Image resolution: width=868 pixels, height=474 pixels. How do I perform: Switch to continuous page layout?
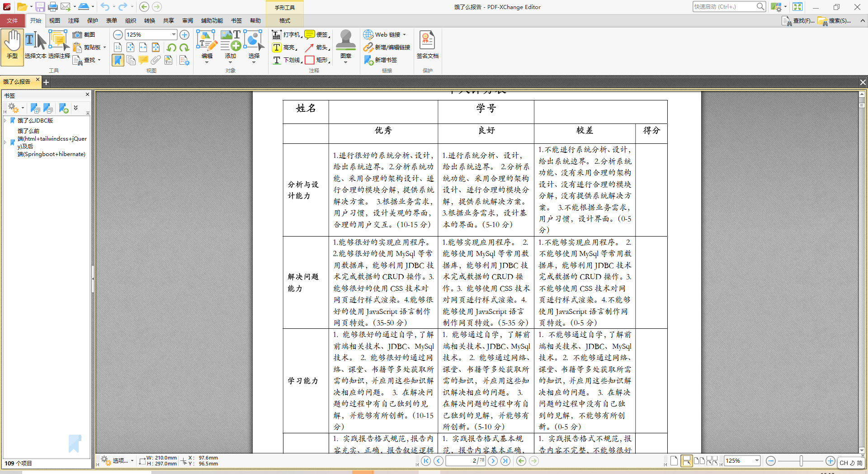686,461
